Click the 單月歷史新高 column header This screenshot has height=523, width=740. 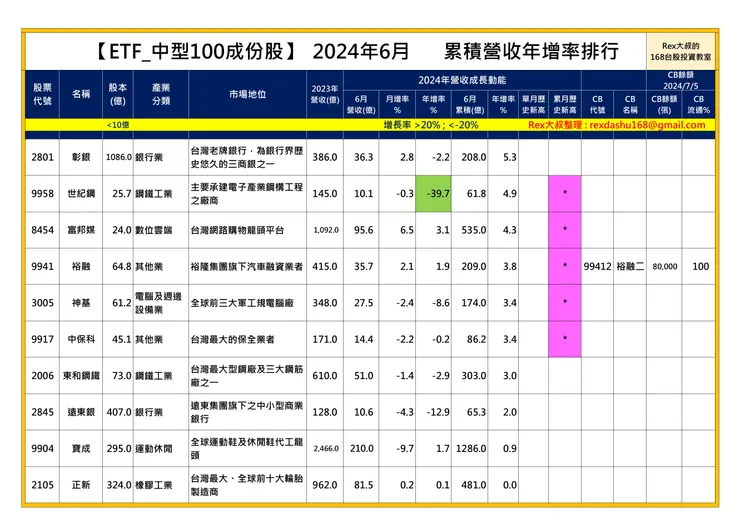coord(533,104)
